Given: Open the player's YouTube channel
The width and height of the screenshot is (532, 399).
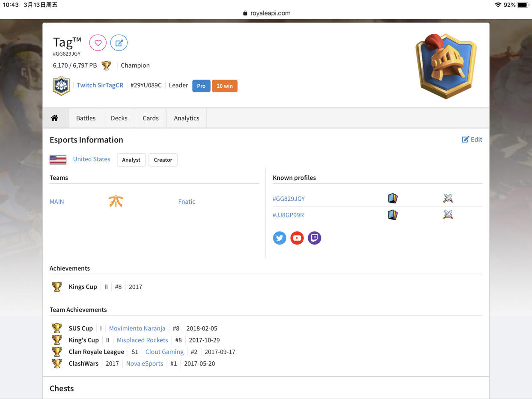Looking at the screenshot, I should [297, 238].
